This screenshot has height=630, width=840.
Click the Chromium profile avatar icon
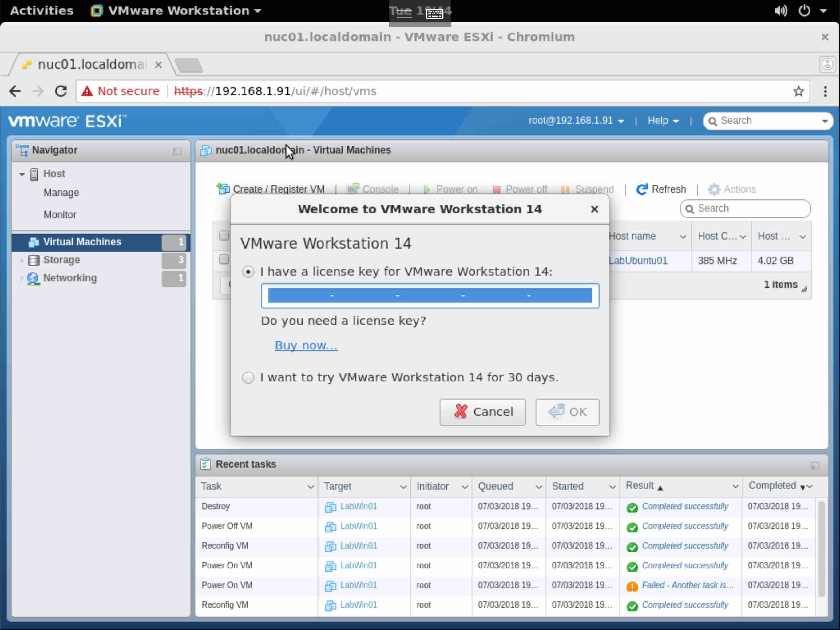827,64
